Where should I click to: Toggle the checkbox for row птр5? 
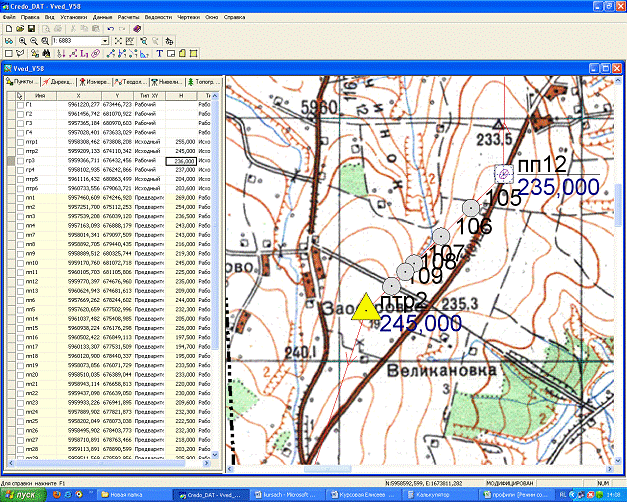(x=21, y=179)
